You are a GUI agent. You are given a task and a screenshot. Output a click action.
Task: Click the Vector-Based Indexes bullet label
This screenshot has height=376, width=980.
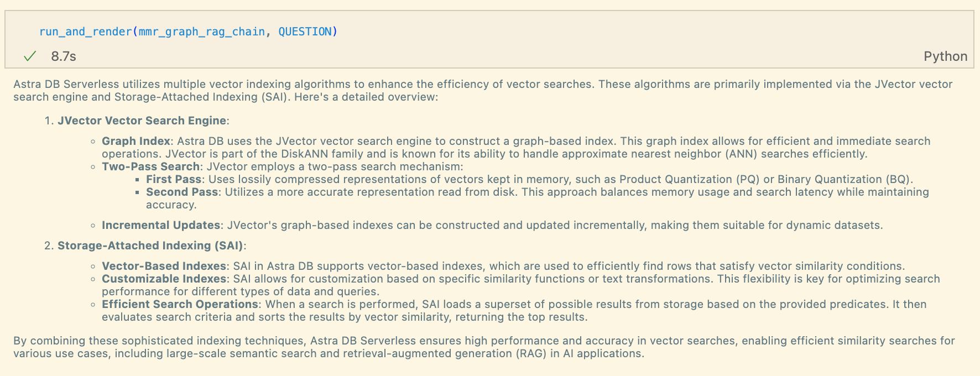coord(164,266)
